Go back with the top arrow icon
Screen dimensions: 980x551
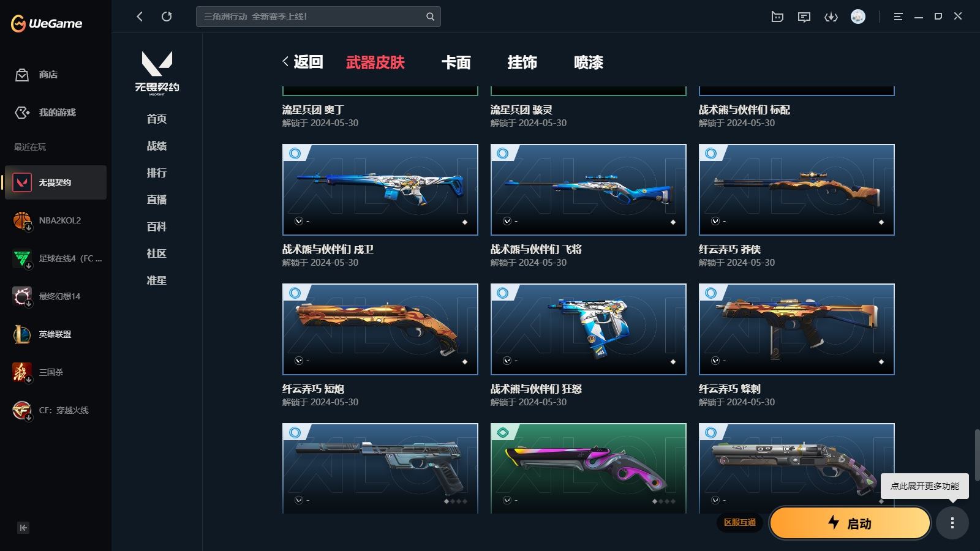tap(140, 17)
